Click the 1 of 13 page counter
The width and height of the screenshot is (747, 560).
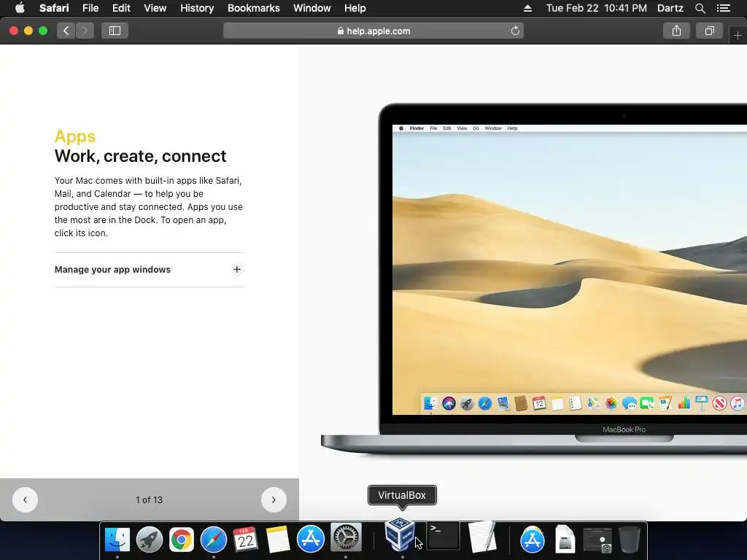click(x=149, y=500)
